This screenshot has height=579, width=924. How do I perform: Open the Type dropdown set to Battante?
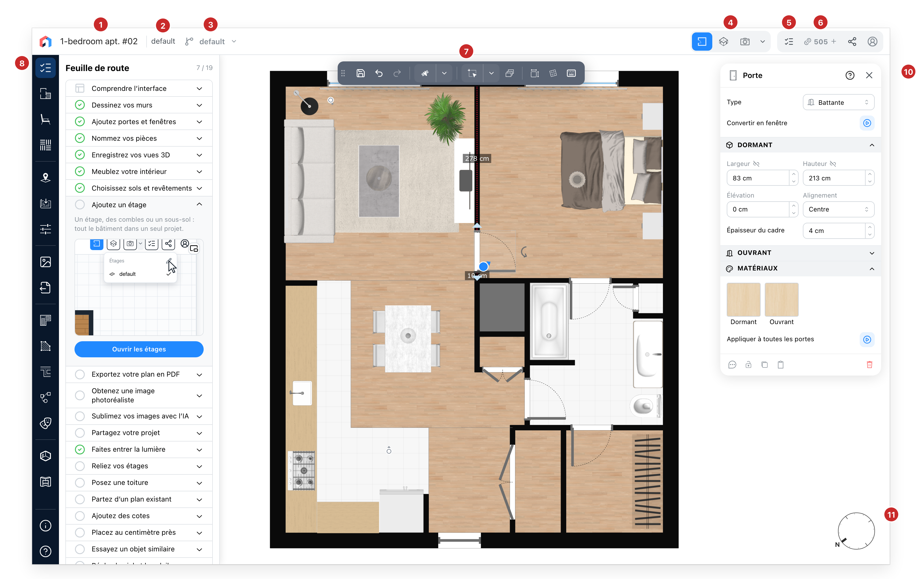[x=838, y=102]
